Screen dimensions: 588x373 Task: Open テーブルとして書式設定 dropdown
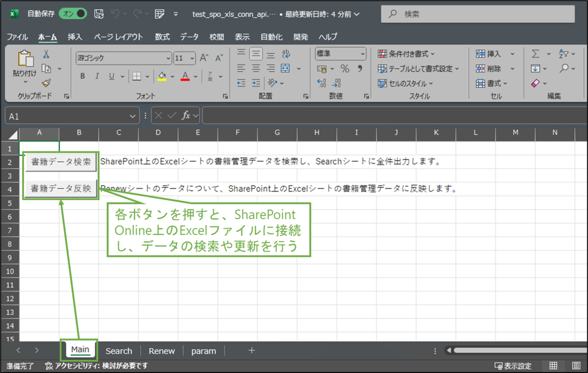point(418,69)
